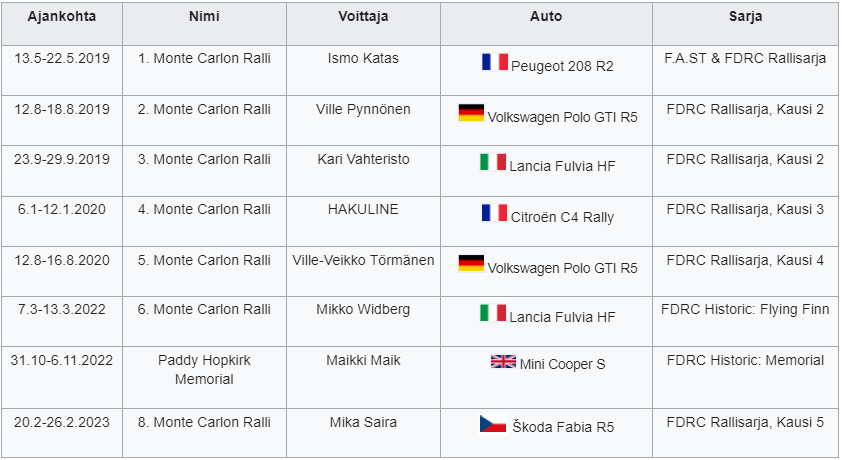Click FDRC Historic: Flying Finn series text

coord(745,309)
